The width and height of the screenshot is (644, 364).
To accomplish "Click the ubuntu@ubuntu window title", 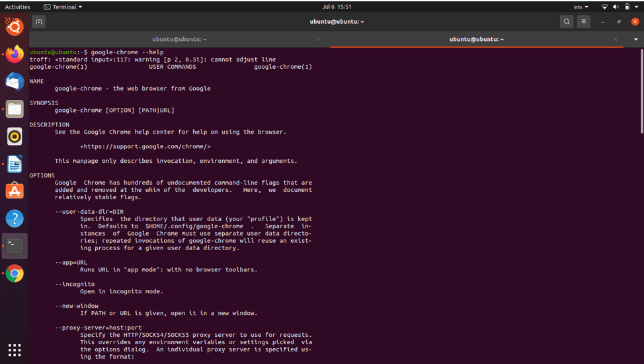I will [x=337, y=22].
